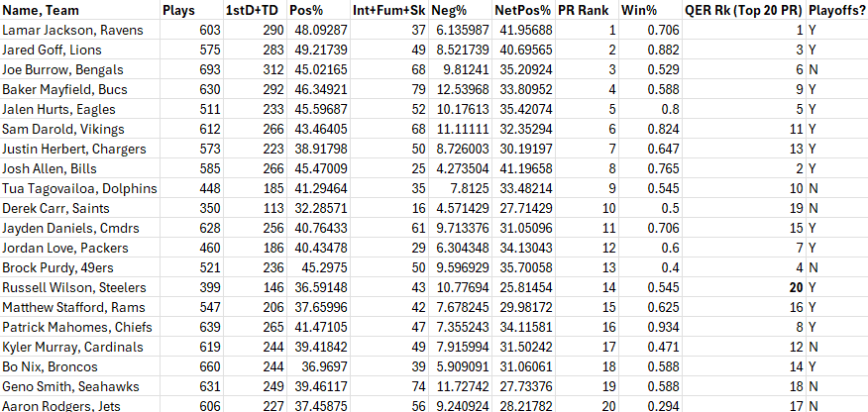Select Int+Fum+Sk value 25 for Josh Allen
This screenshot has width=868, height=412.
point(389,168)
